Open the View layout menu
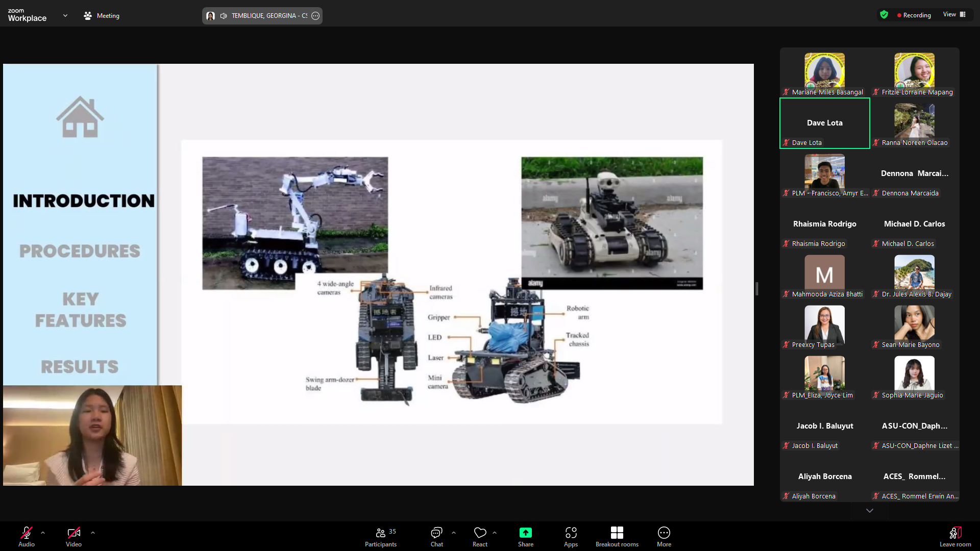The image size is (980, 551). [954, 15]
